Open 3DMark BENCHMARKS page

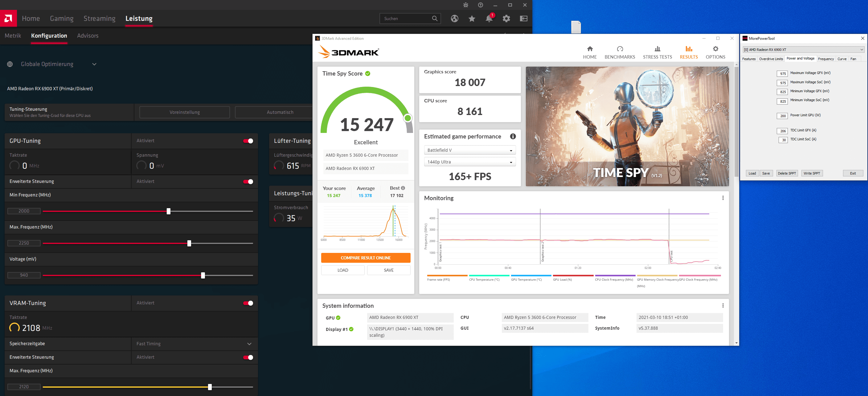[620, 52]
